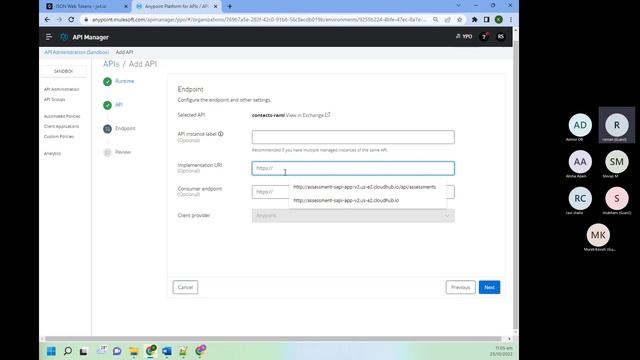
Task: Open the YPO organization switcher
Action: tap(464, 36)
